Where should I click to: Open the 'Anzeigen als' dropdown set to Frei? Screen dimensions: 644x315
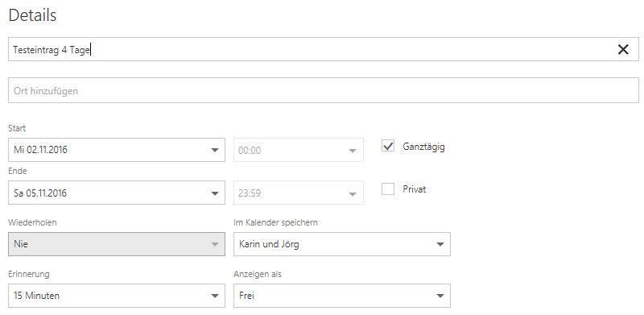[342, 296]
